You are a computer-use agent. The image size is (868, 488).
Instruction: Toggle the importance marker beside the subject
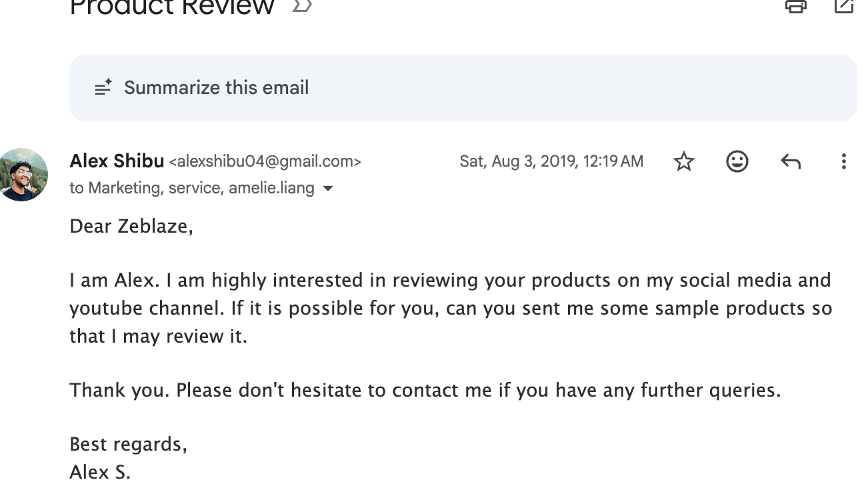[302, 6]
